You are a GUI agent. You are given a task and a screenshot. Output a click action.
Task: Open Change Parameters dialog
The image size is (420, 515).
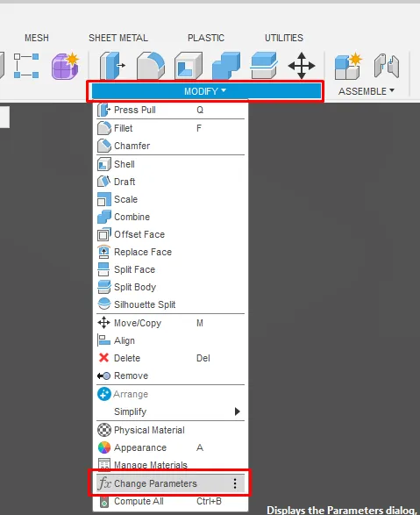pyautogui.click(x=171, y=483)
